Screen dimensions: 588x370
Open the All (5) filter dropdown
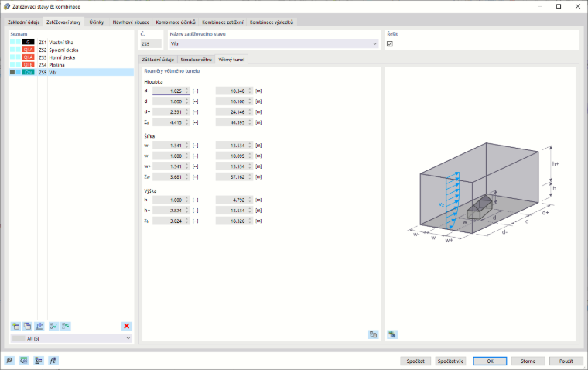(71, 338)
